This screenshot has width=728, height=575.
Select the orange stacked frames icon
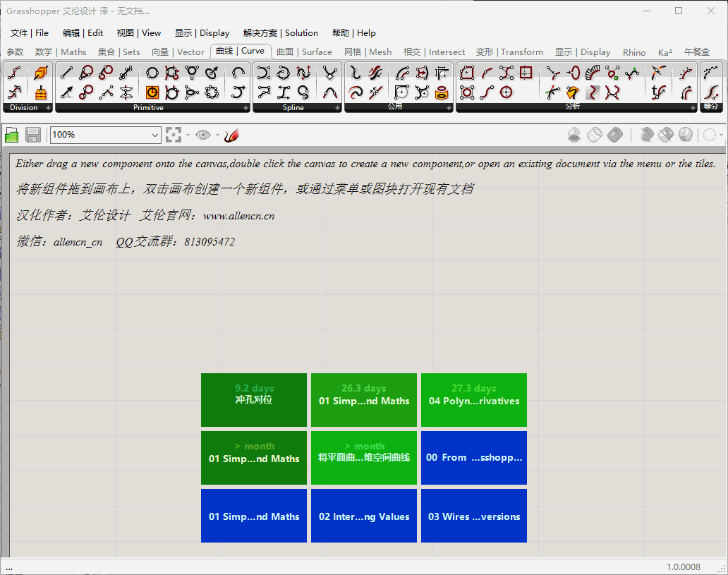(x=41, y=73)
